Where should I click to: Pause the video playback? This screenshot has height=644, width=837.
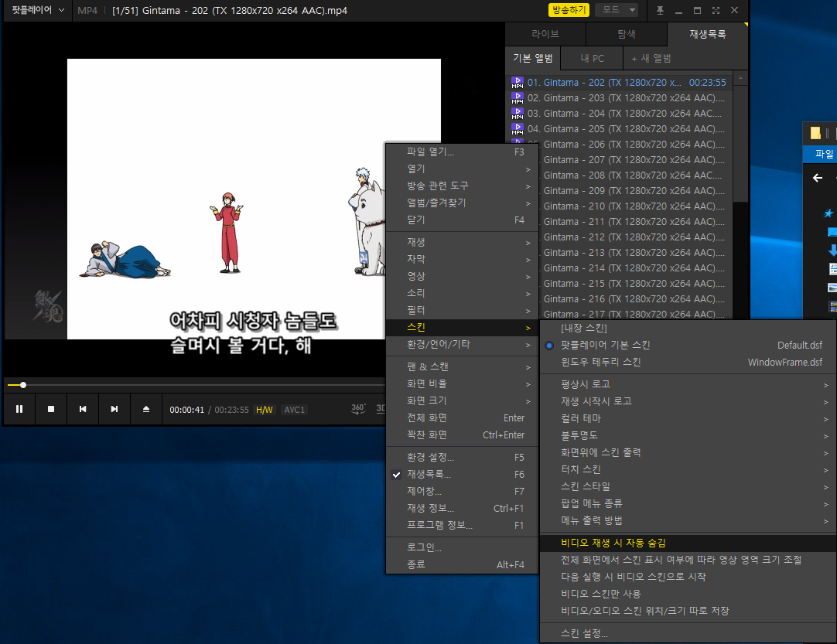[x=19, y=409]
